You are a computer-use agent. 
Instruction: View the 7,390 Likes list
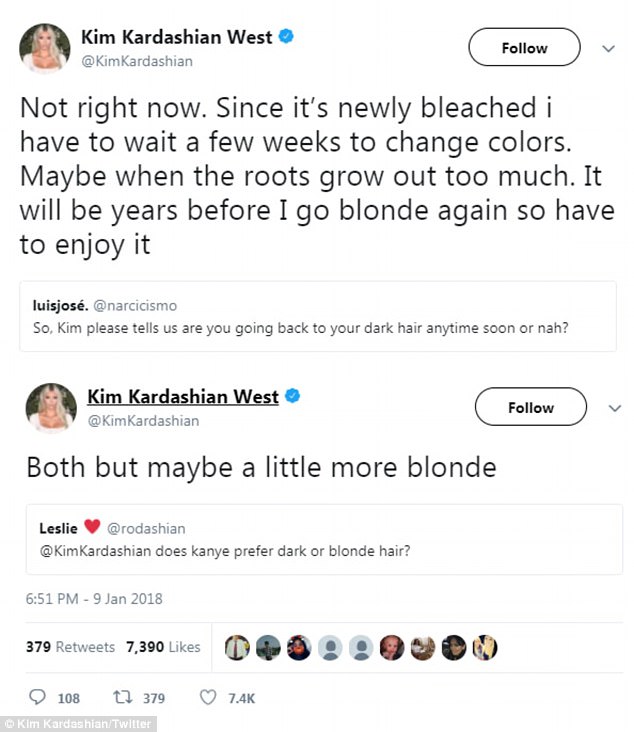(164, 647)
